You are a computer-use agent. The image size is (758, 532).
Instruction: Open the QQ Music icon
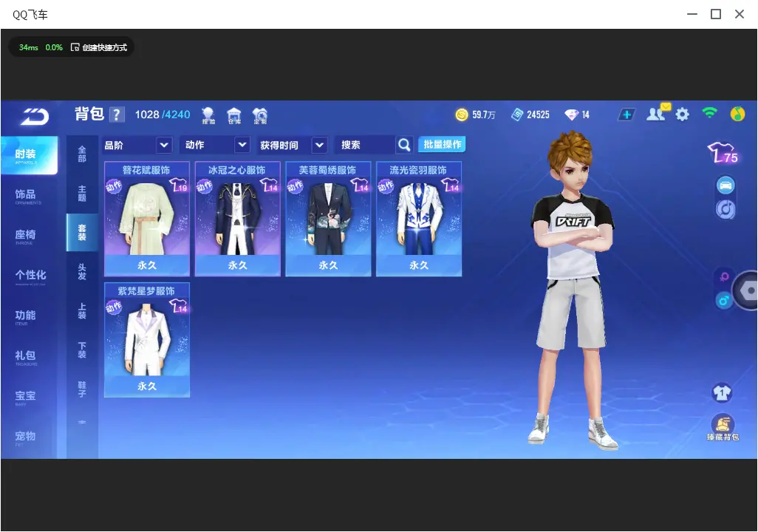click(x=737, y=114)
